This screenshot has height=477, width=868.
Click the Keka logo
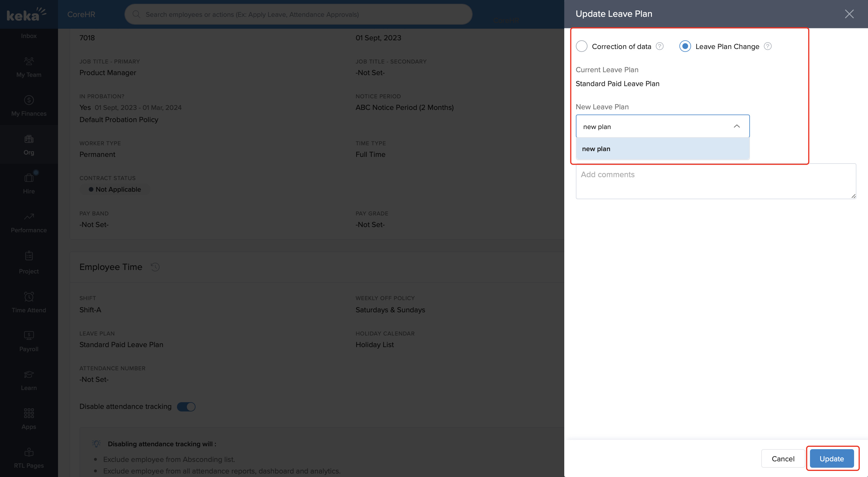[26, 14]
